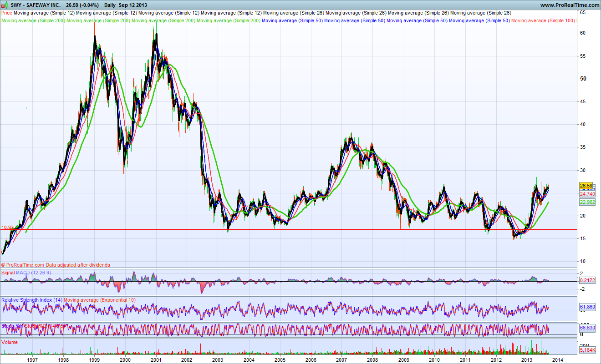The height and width of the screenshot is (364, 601).
Task: Click the 20M volume axis label
Action: 584,345
